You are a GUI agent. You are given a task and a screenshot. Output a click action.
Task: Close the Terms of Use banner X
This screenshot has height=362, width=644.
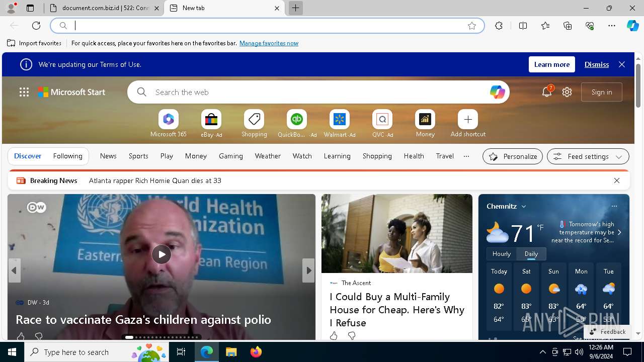622,64
